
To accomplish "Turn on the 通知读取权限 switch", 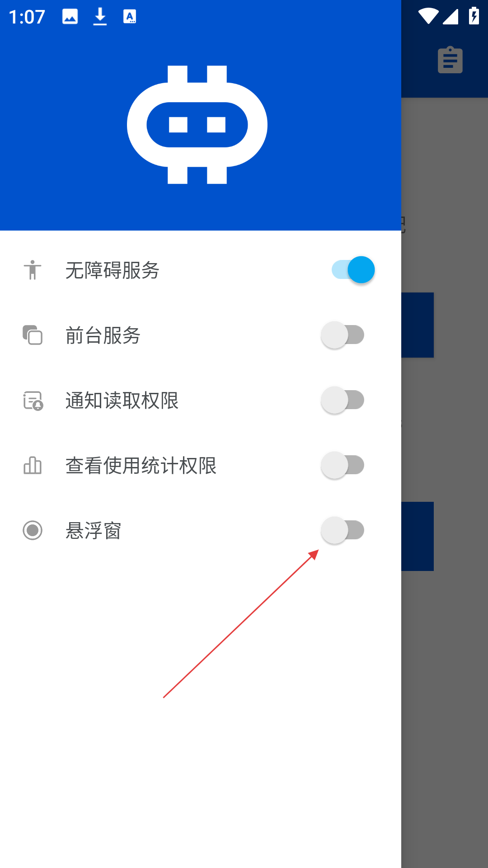I will tap(343, 400).
